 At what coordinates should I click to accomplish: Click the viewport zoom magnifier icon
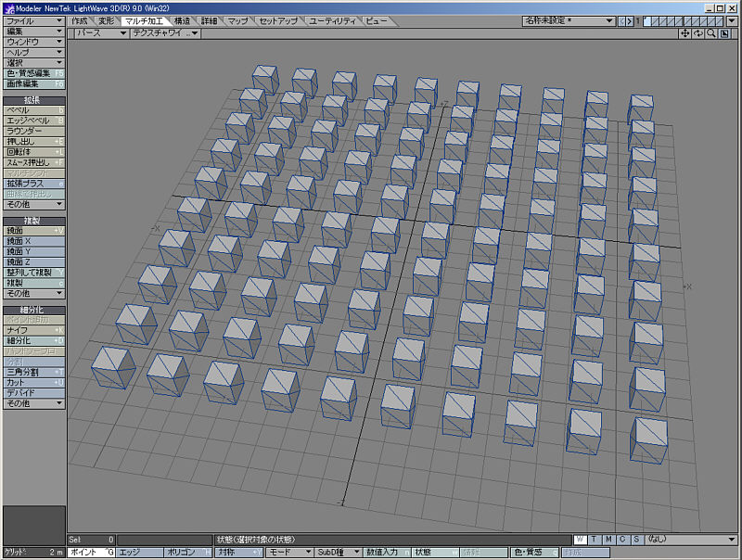click(x=710, y=33)
